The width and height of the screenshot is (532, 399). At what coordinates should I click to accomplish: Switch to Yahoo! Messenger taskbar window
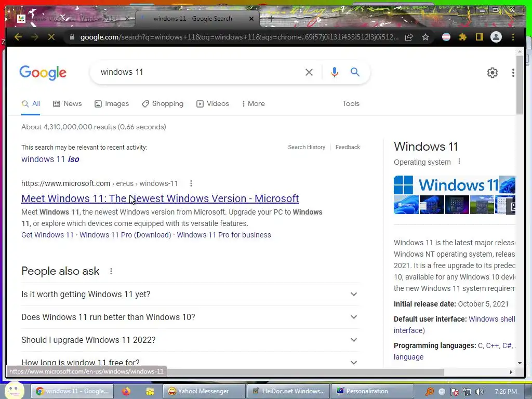(204, 391)
